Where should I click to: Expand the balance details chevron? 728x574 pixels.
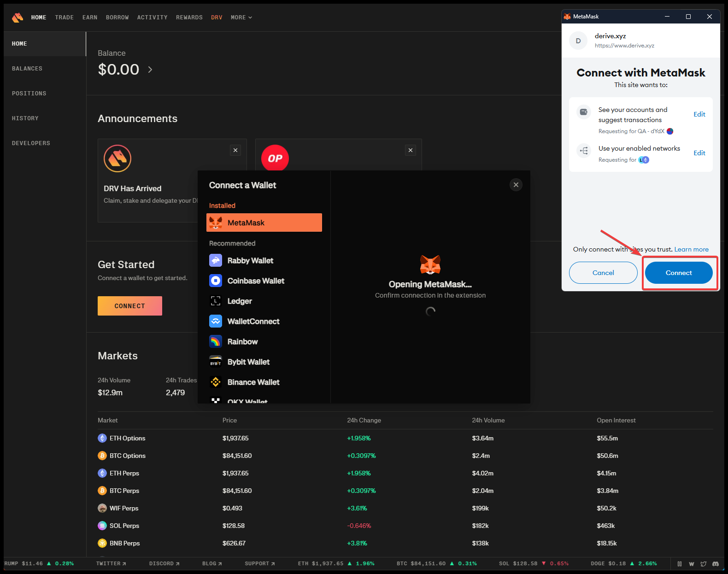150,70
